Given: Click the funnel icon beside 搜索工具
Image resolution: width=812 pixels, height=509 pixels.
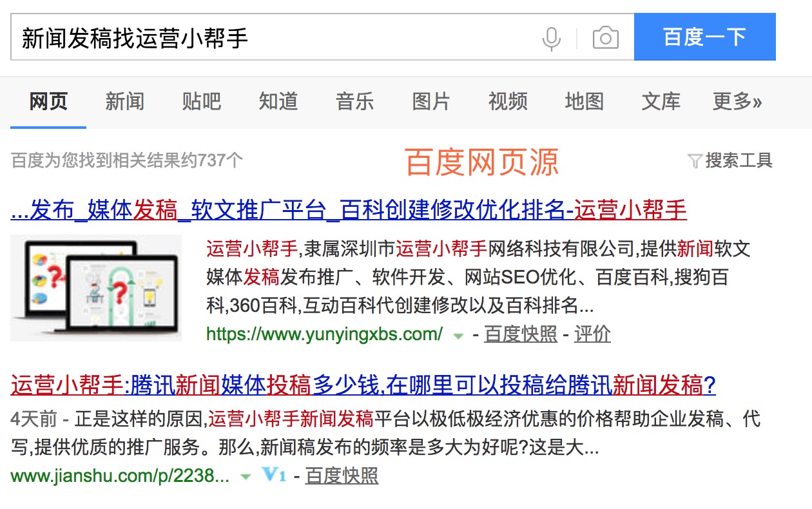Looking at the screenshot, I should coord(695,160).
